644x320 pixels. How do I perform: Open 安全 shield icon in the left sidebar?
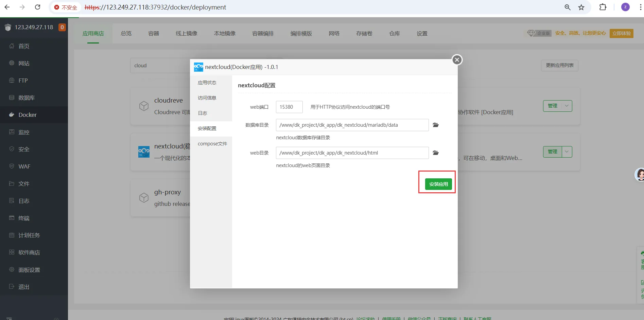click(x=12, y=149)
